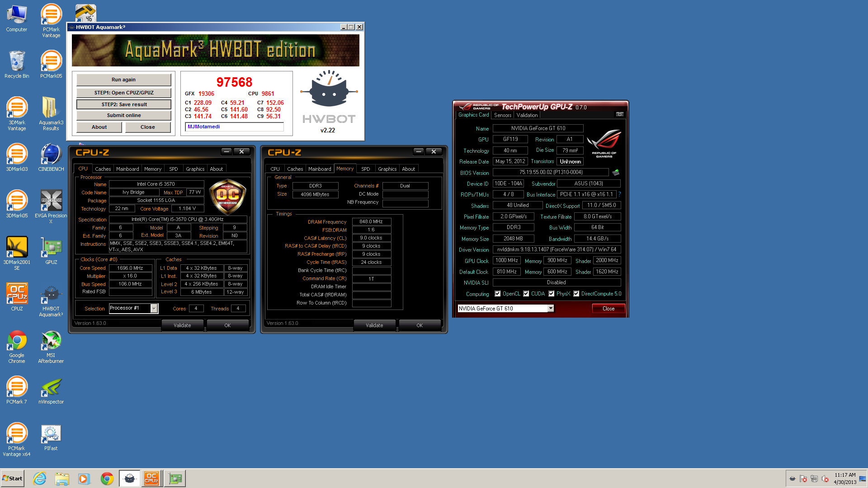Screen dimensions: 868x488
Task: Click the BIOS Version value field
Action: (551, 172)
